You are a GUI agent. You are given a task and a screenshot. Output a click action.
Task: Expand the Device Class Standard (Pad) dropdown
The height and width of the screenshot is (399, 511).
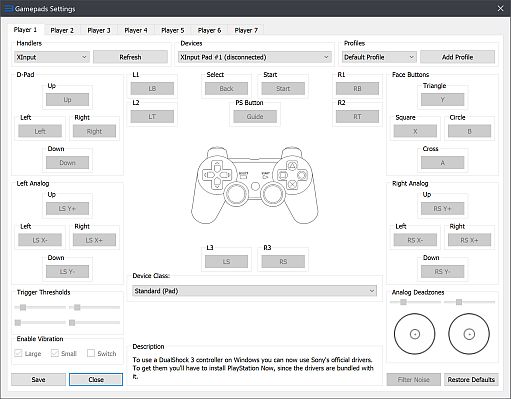point(255,291)
